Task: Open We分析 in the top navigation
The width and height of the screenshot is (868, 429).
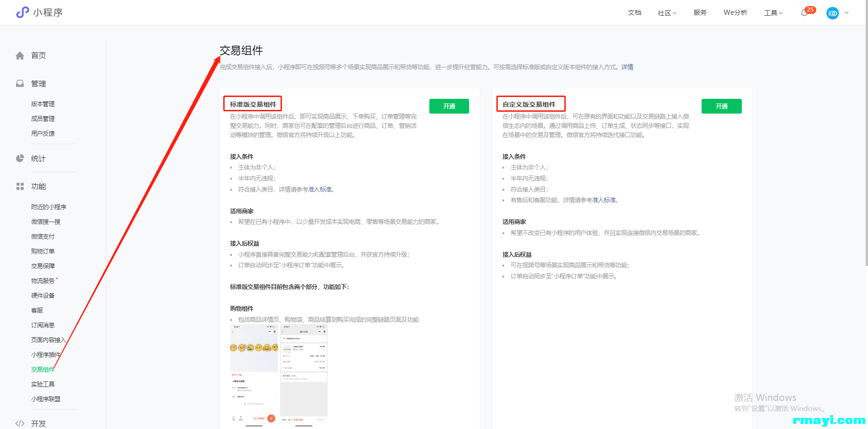Action: pyautogui.click(x=735, y=12)
